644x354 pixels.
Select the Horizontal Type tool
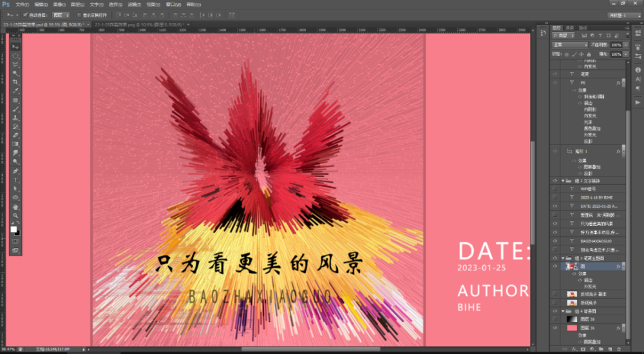click(15, 180)
